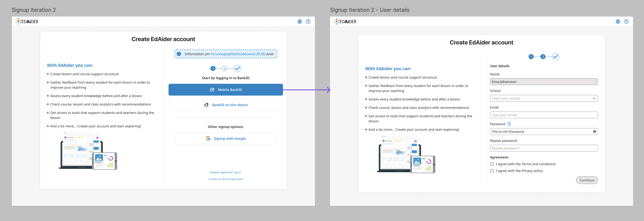Click Already registered? Log in link
The width and height of the screenshot is (644, 221).
[225, 172]
